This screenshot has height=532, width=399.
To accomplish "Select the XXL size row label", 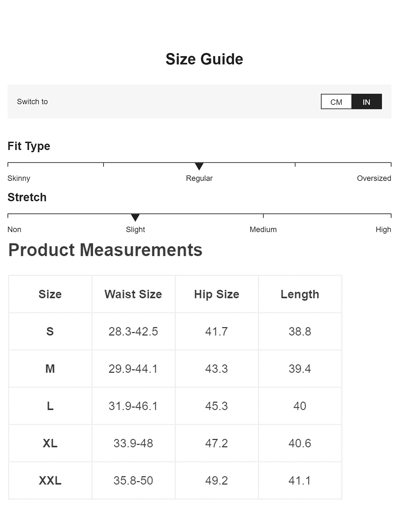I will pyautogui.click(x=50, y=480).
